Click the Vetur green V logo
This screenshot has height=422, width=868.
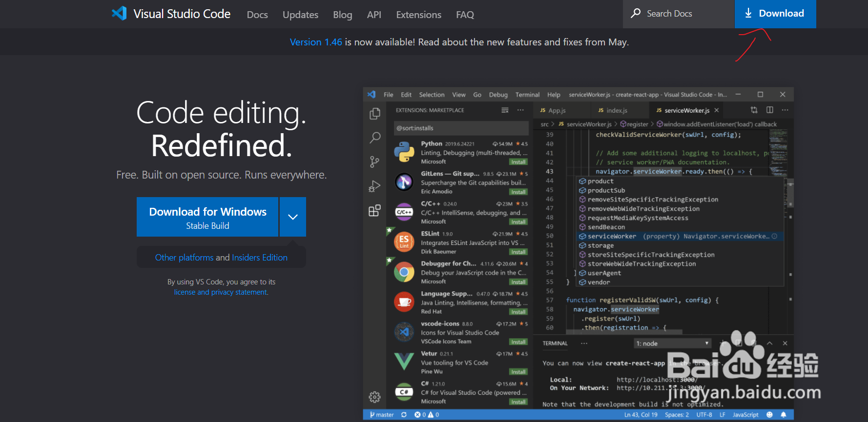(404, 362)
